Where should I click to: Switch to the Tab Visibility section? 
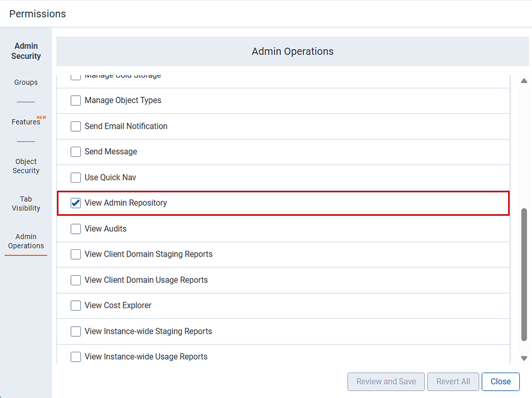pos(26,204)
